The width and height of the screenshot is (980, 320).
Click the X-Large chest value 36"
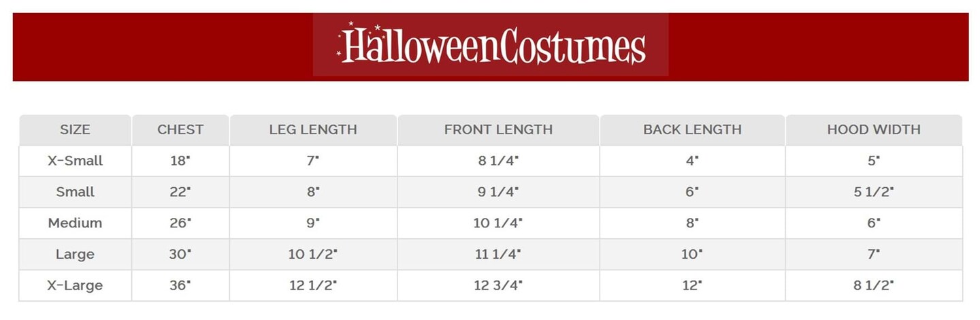coord(180,285)
